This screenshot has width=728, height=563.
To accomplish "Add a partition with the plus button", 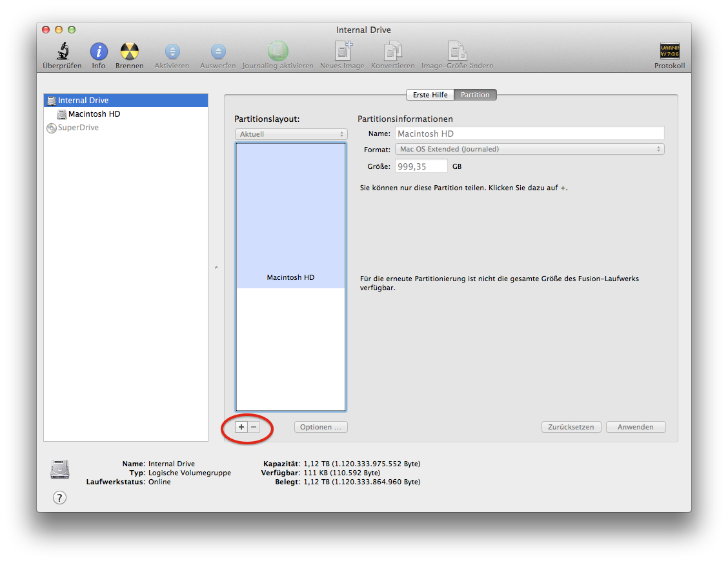I will click(x=241, y=426).
